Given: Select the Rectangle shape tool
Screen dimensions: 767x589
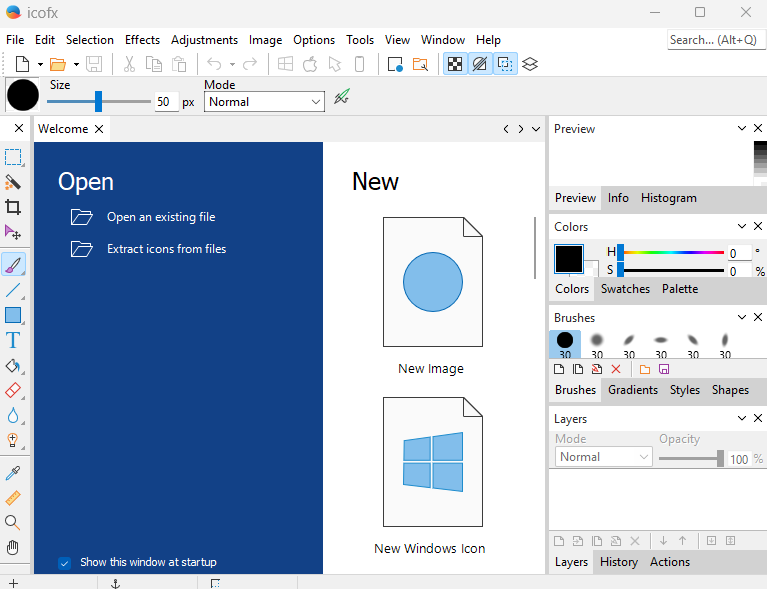Looking at the screenshot, I should pyautogui.click(x=13, y=315).
